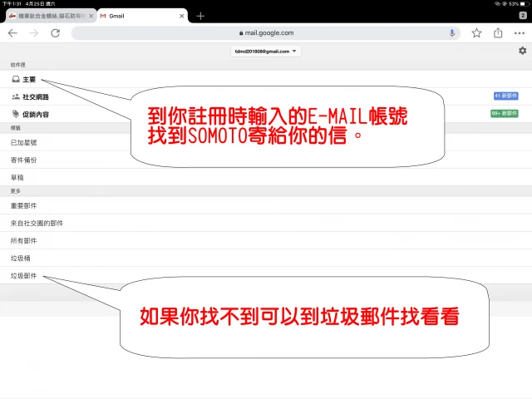Open the tab count switcher showing 2
532x399 pixels.
point(523,15)
